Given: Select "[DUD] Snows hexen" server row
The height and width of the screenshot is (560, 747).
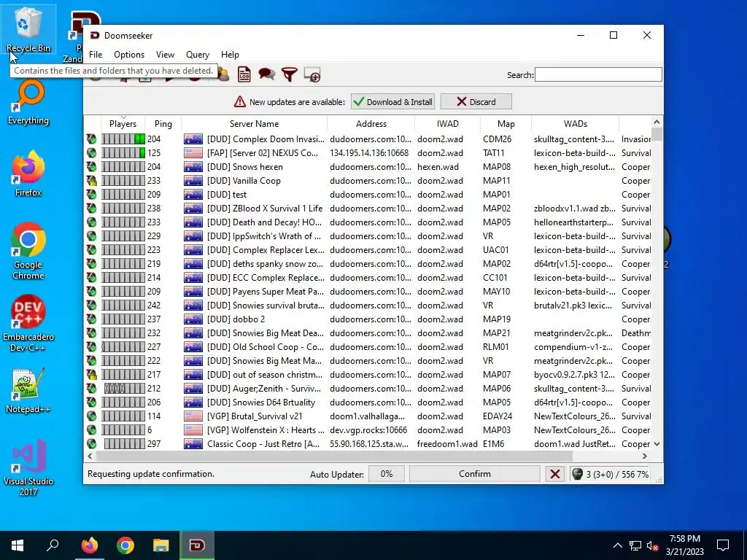Looking at the screenshot, I should [x=368, y=167].
